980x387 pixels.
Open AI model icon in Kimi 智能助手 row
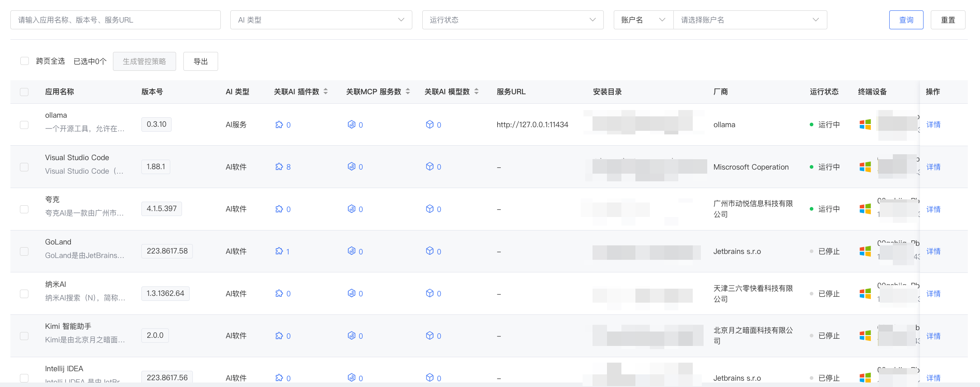point(429,336)
